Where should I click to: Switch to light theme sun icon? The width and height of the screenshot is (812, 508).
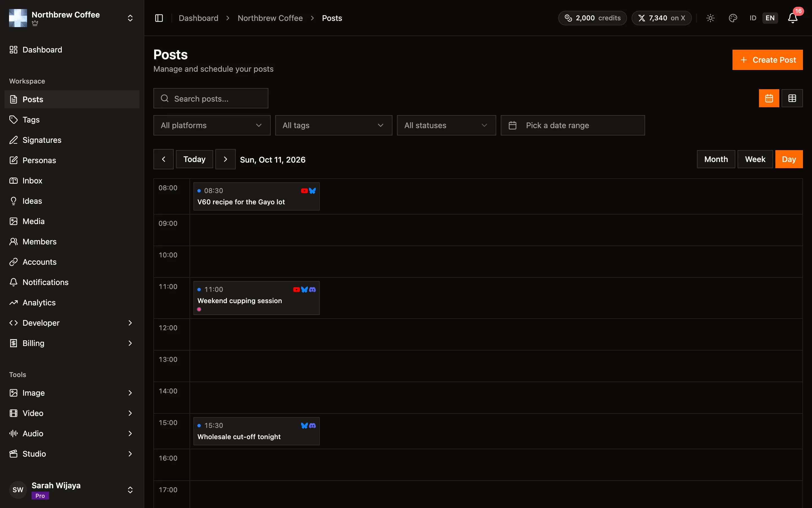[x=710, y=18]
